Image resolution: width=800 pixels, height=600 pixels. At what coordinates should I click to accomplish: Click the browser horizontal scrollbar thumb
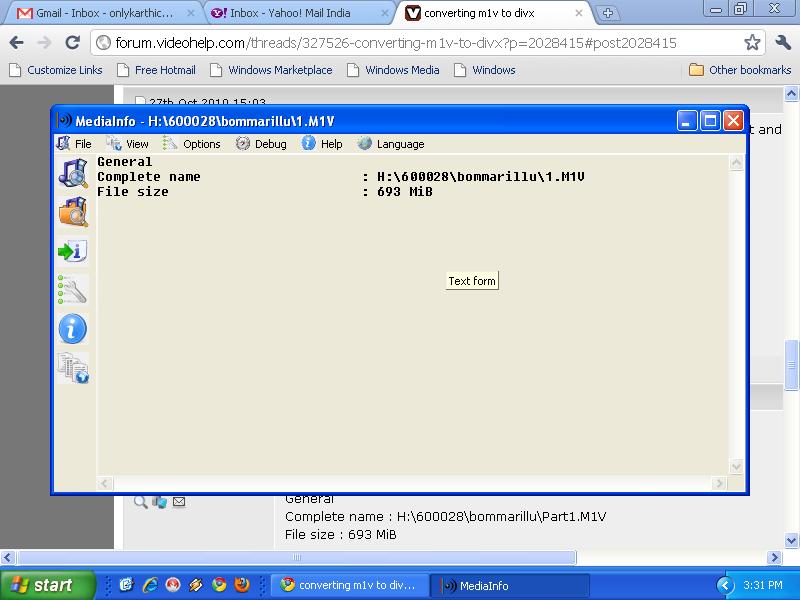(297, 558)
